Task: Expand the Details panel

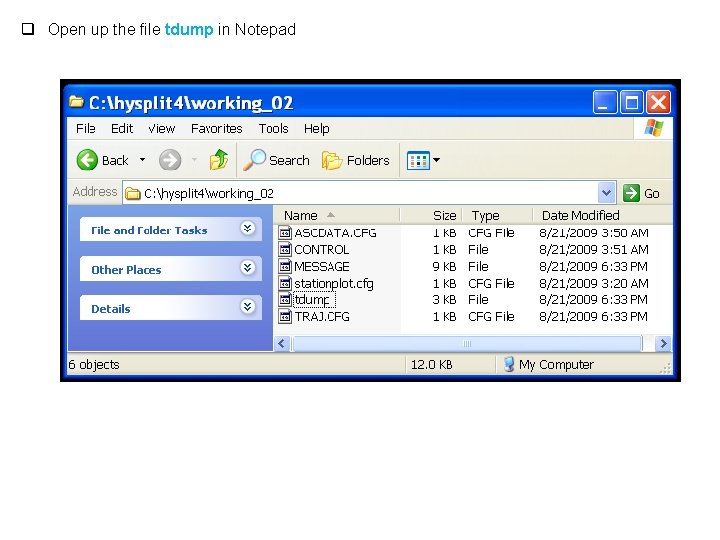Action: click(x=248, y=306)
